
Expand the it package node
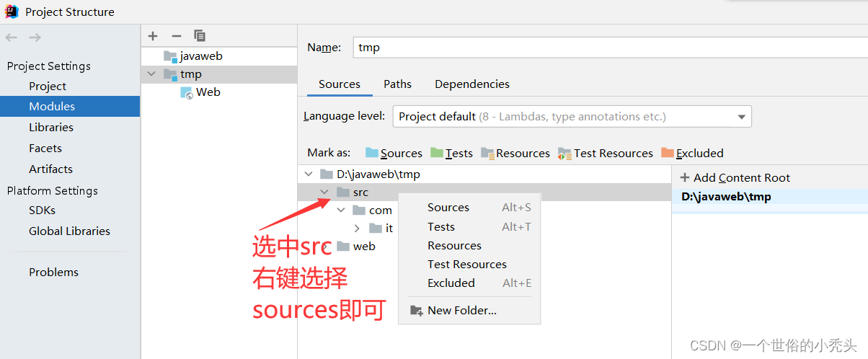357,228
